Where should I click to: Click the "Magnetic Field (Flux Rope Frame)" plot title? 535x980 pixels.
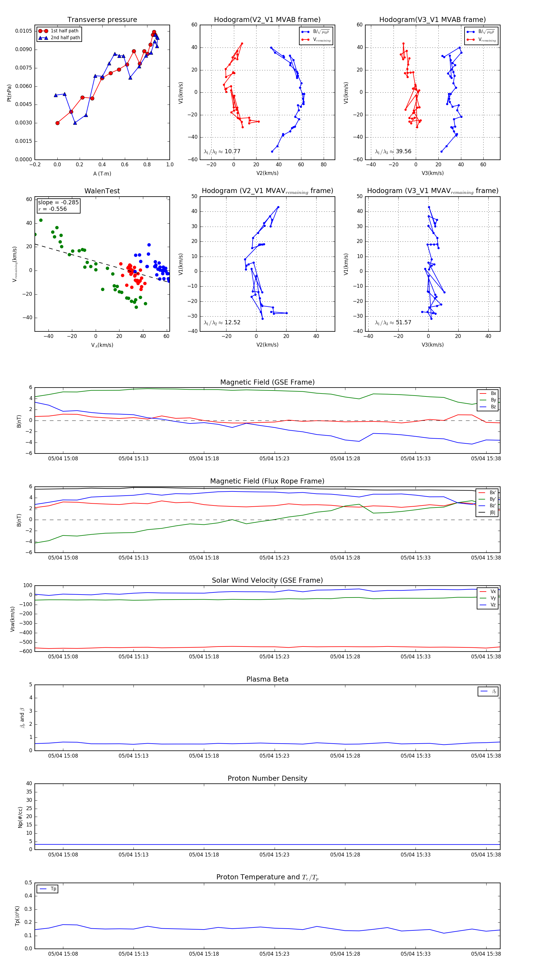coord(267,481)
